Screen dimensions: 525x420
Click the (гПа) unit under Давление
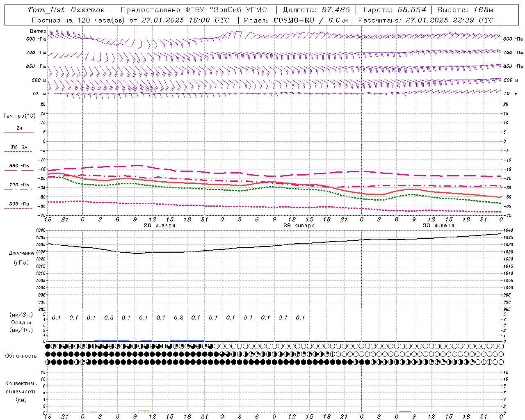21,262
